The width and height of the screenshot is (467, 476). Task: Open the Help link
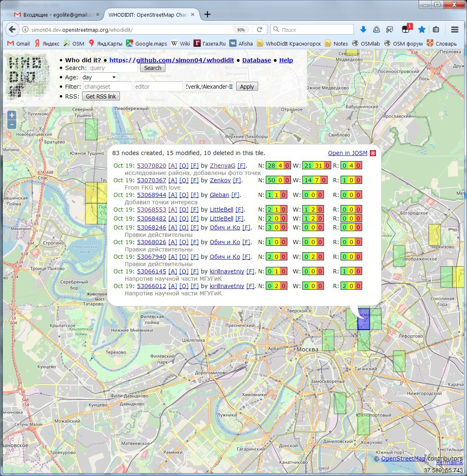[286, 60]
